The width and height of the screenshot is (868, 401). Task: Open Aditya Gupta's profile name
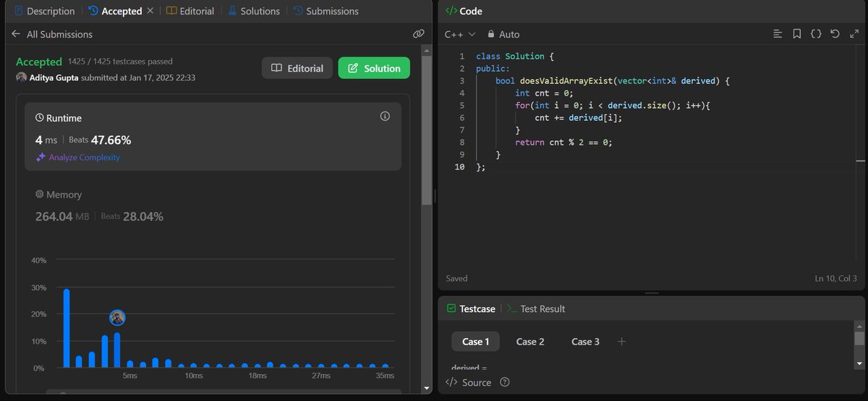[54, 77]
